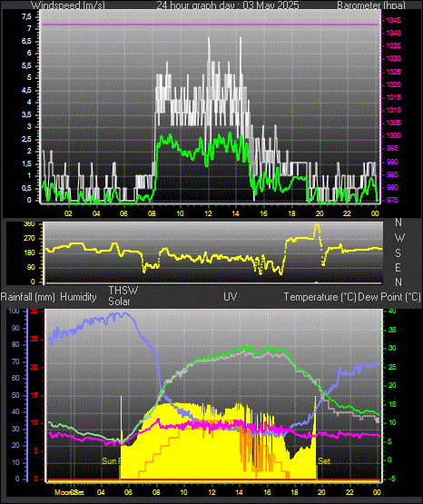Select the 90 wind direction axis value
Viewport: 423px width, 504px height.
point(31,268)
